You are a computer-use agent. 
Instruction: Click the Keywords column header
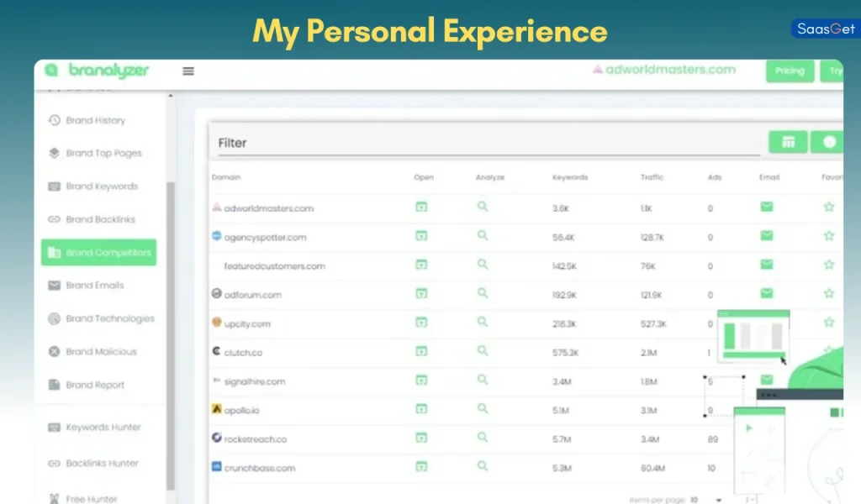[570, 177]
